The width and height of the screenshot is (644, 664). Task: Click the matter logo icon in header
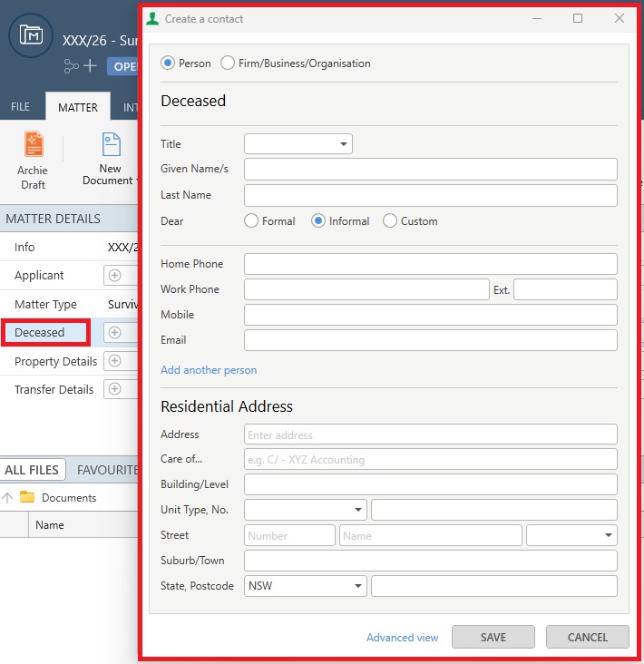pyautogui.click(x=31, y=35)
